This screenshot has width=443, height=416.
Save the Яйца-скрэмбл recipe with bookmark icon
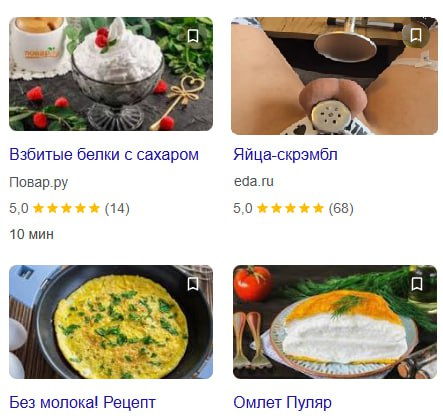point(416,35)
